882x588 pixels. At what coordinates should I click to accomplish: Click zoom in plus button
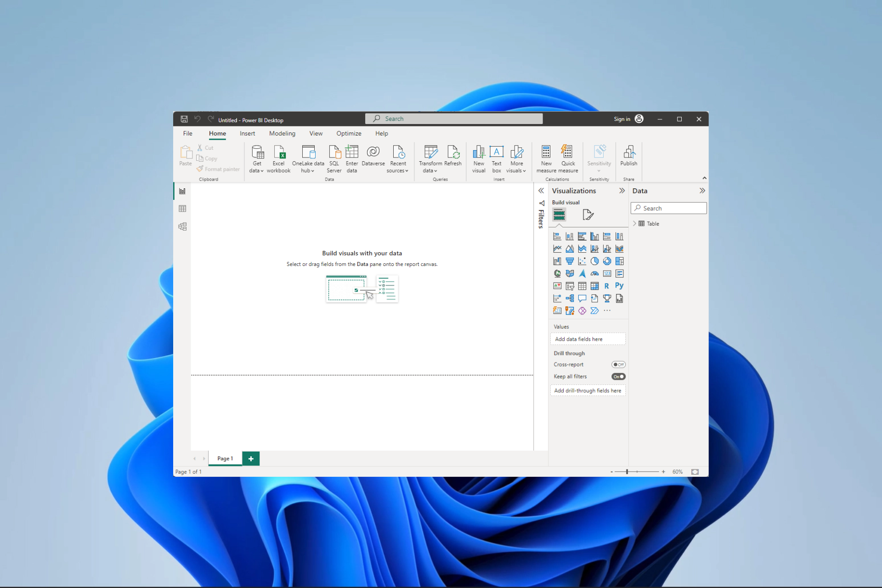[663, 472]
